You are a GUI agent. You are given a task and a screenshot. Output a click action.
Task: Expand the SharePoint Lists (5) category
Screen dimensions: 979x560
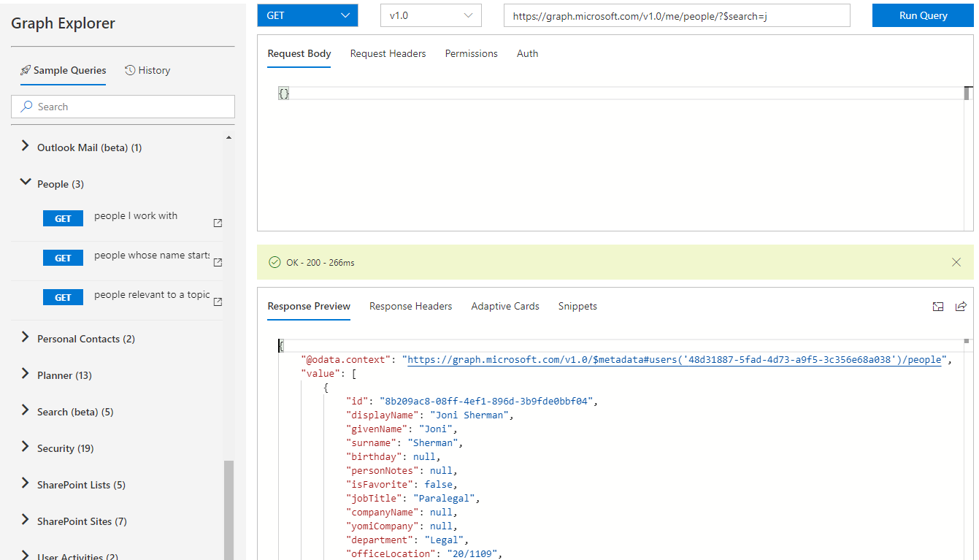(26, 483)
